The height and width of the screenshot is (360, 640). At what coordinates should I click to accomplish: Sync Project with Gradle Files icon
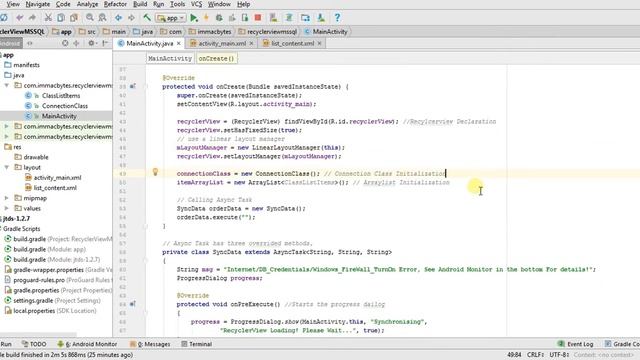(289, 18)
